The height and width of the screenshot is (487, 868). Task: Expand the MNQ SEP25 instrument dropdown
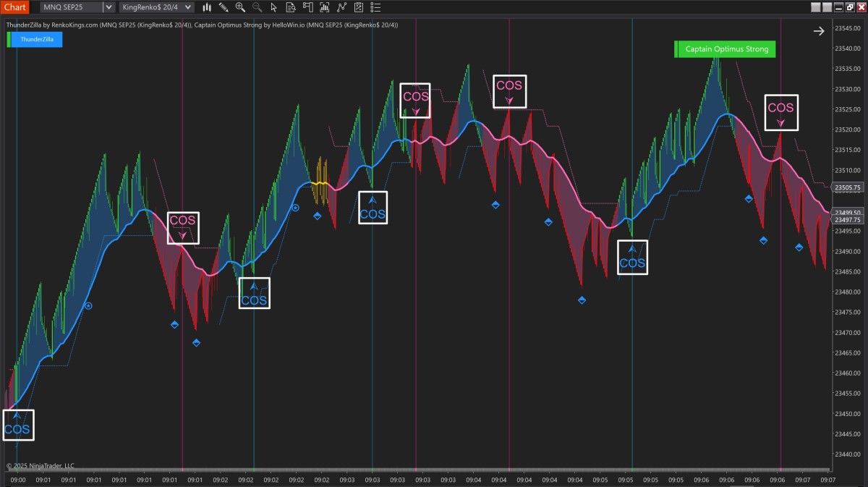click(x=109, y=7)
